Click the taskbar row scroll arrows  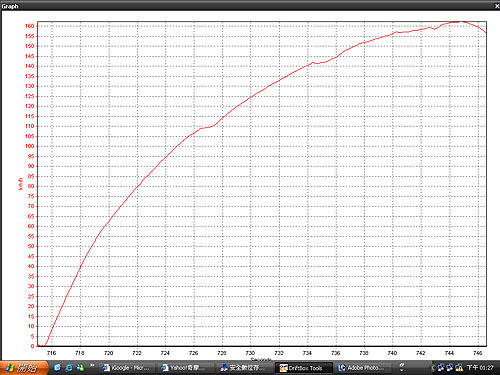(x=401, y=368)
